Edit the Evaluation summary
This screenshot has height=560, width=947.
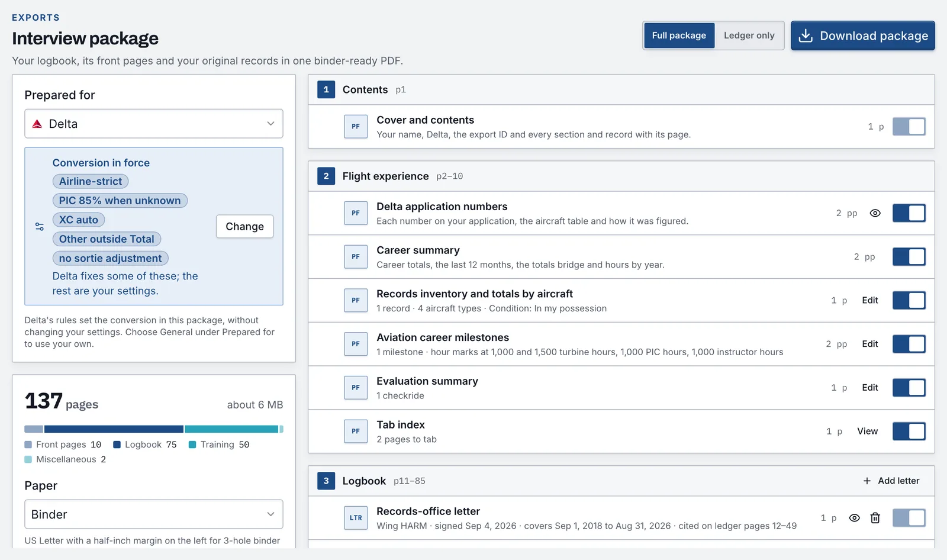click(x=870, y=387)
